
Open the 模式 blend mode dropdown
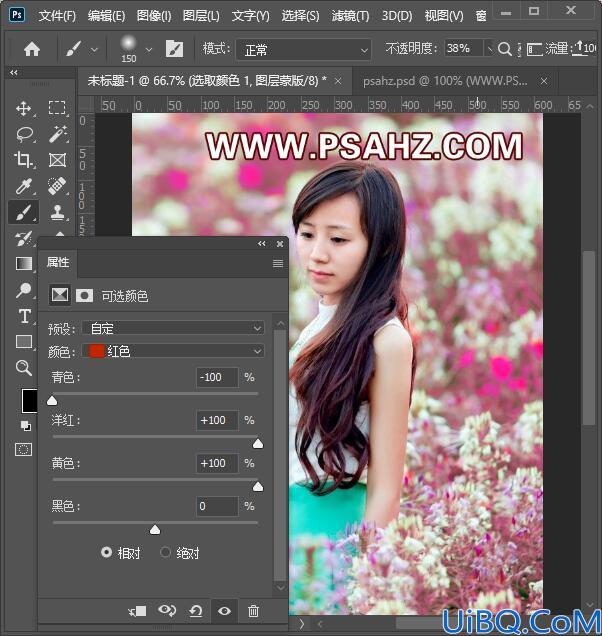click(x=303, y=50)
